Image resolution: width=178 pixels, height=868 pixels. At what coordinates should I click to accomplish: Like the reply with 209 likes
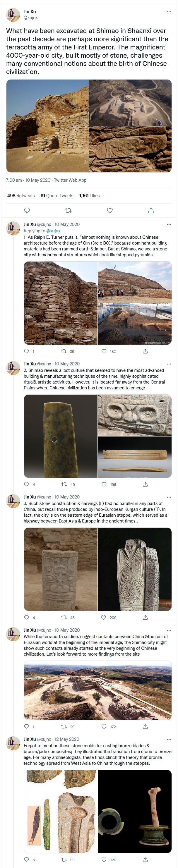point(104,617)
